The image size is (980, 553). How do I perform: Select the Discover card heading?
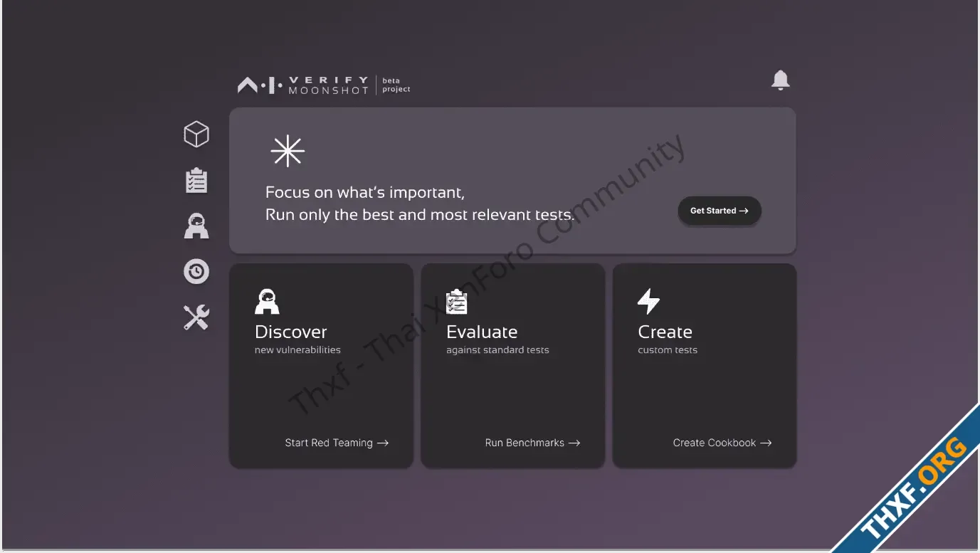click(x=291, y=332)
